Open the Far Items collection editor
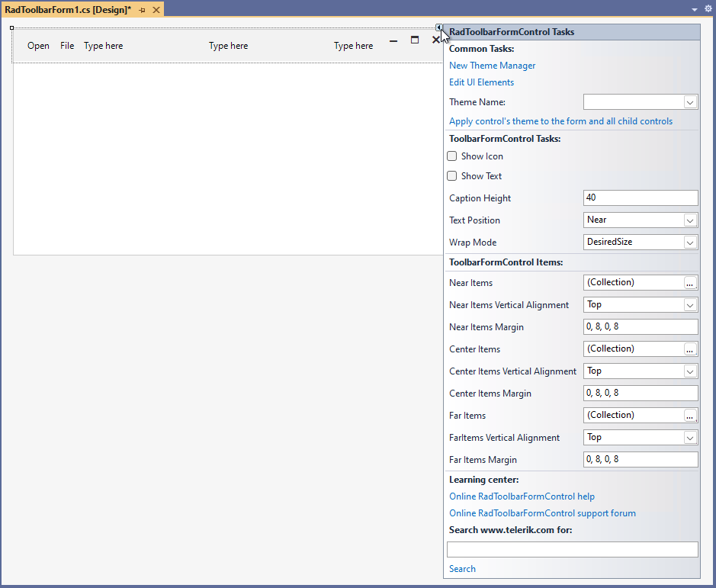The image size is (716, 588). point(690,415)
